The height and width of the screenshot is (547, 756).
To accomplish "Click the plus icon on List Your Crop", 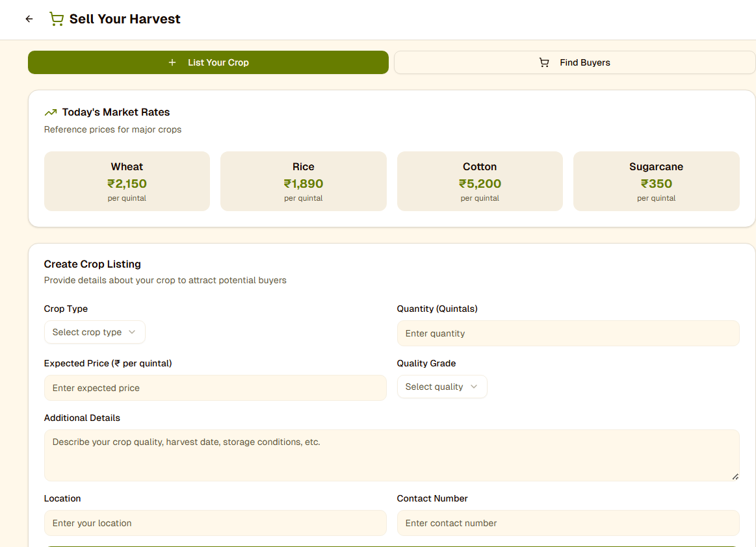I will [172, 63].
